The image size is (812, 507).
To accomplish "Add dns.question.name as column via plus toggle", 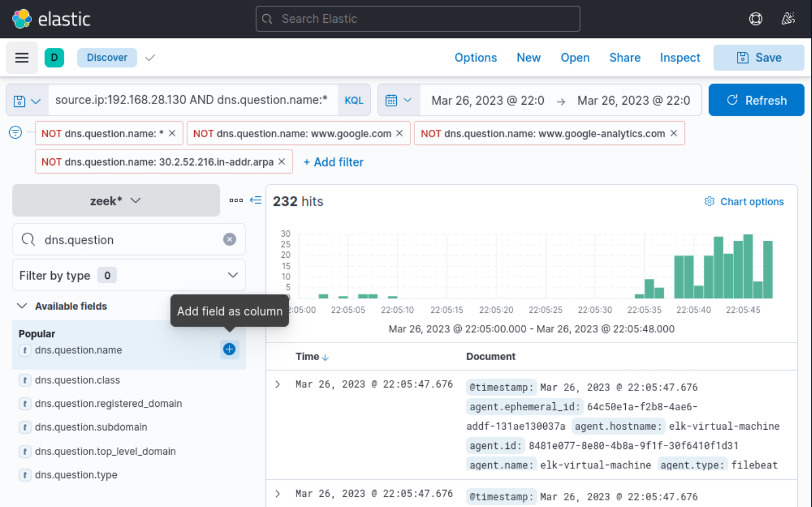I will click(x=229, y=349).
